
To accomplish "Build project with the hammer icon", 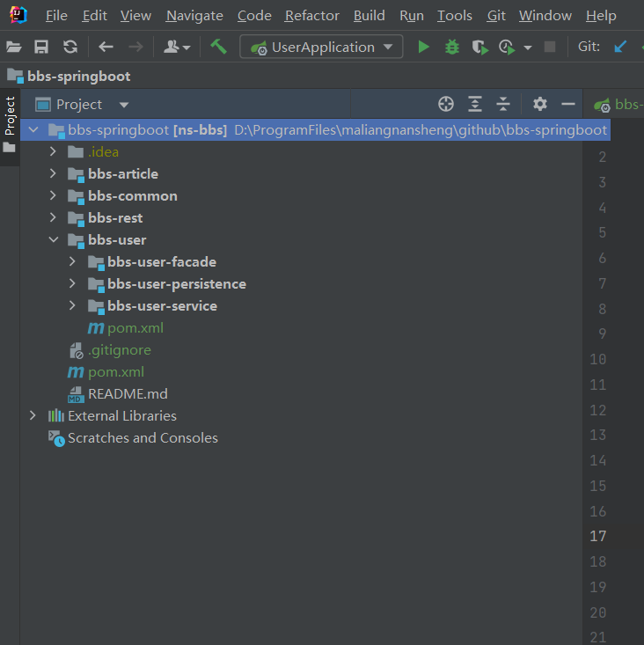I will pyautogui.click(x=218, y=47).
